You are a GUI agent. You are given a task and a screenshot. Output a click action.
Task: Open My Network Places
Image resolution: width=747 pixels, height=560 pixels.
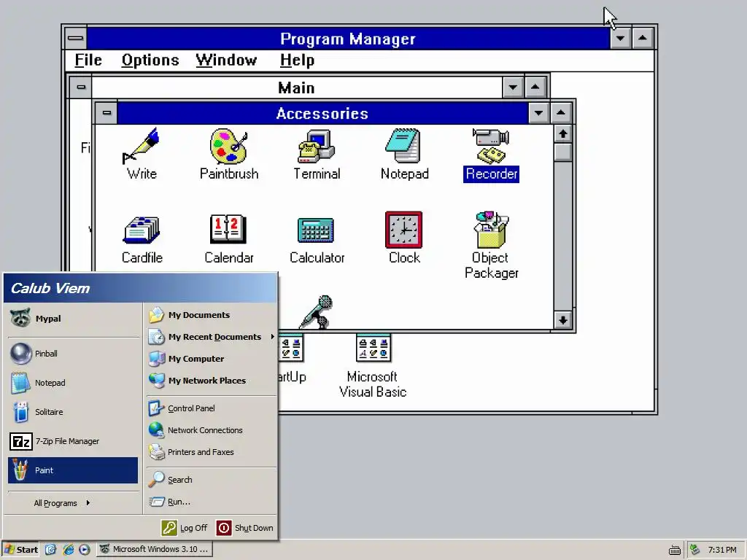tap(212, 381)
